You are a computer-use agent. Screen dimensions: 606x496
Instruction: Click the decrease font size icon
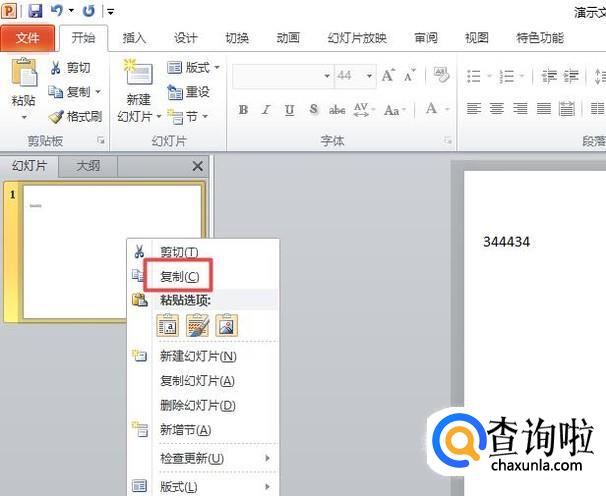tap(410, 76)
